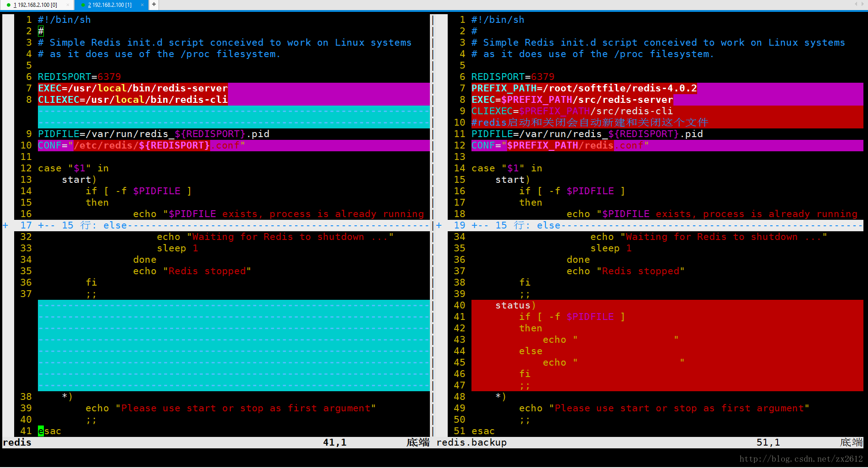Click 'sleep 1' on line 33 of left pane
868x468 pixels.
click(x=178, y=248)
